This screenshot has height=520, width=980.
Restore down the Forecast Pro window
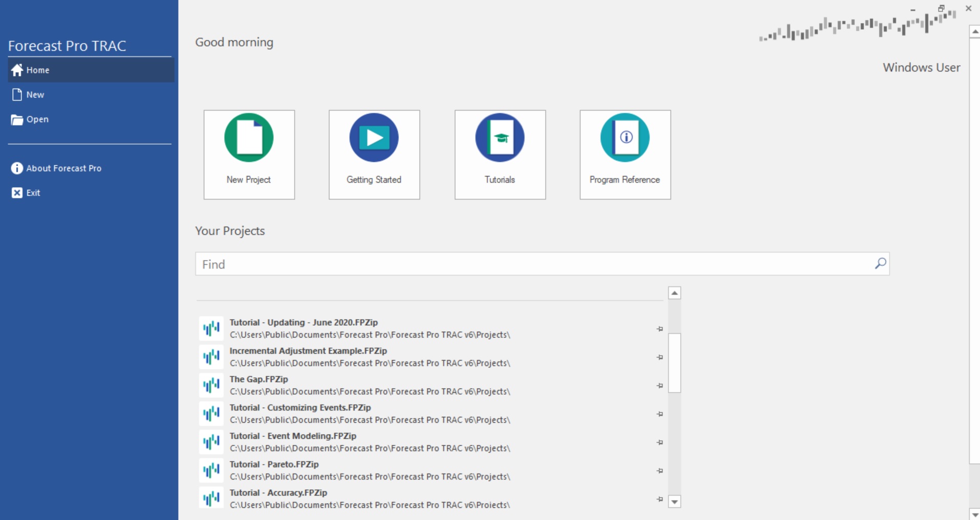941,8
